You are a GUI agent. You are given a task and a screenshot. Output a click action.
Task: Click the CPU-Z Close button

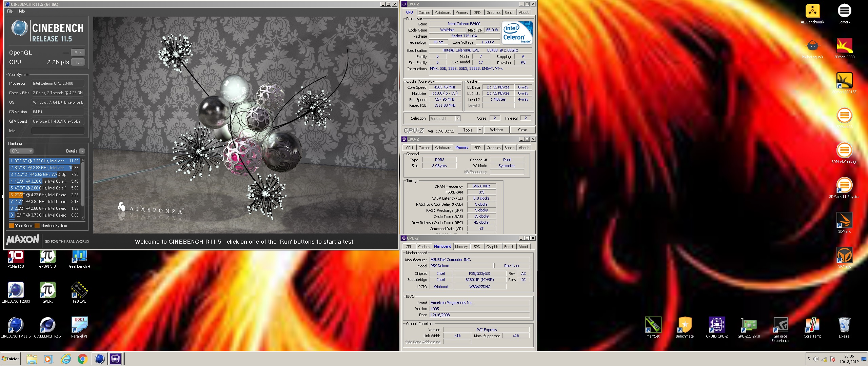[522, 130]
